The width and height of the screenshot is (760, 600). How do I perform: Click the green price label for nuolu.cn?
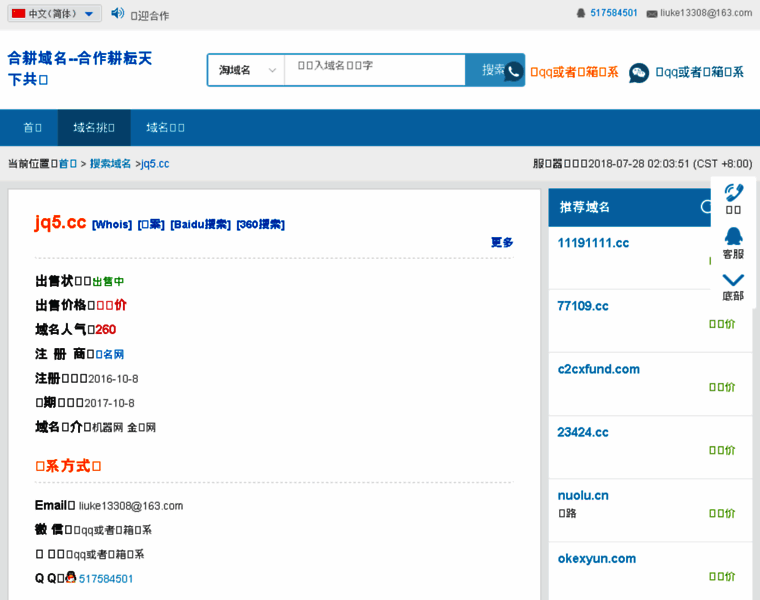[722, 513]
